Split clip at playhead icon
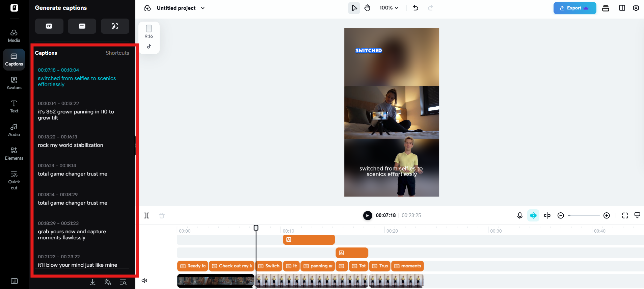This screenshot has width=644, height=289. pyautogui.click(x=147, y=215)
